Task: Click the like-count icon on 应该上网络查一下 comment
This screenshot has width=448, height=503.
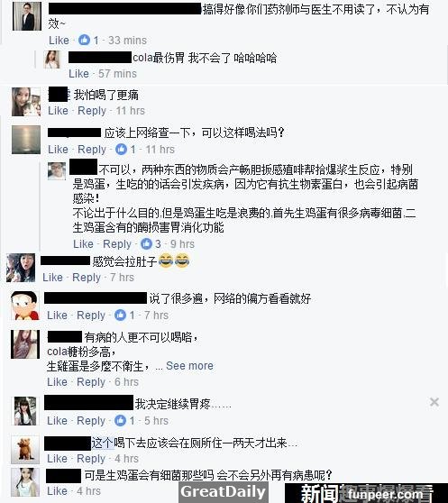Action: click(121, 149)
